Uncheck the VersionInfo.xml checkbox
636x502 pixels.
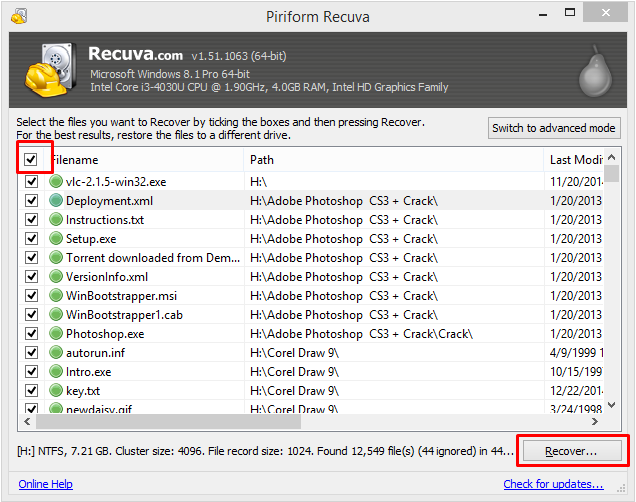coord(32,277)
